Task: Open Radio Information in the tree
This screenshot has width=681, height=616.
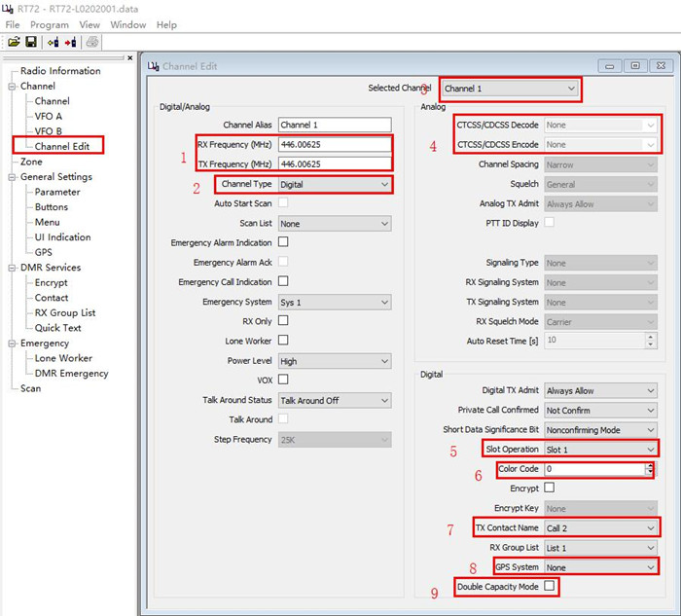Action: [x=60, y=71]
